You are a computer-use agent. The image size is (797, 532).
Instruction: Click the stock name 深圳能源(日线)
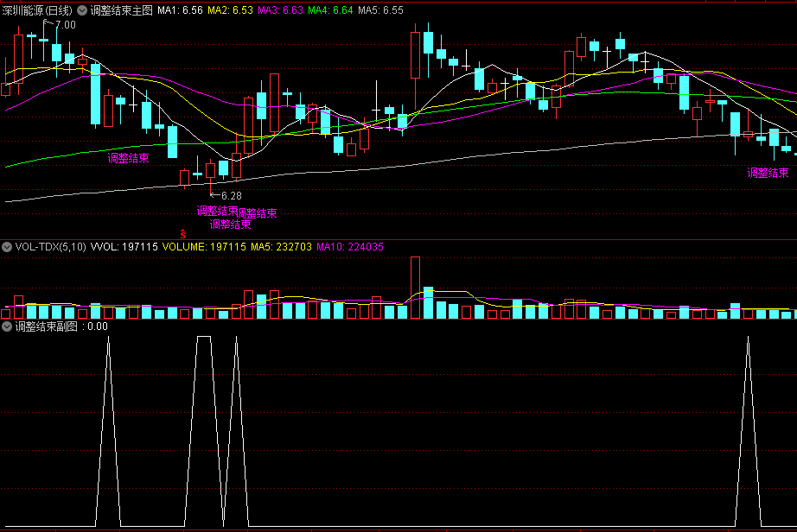(x=37, y=10)
